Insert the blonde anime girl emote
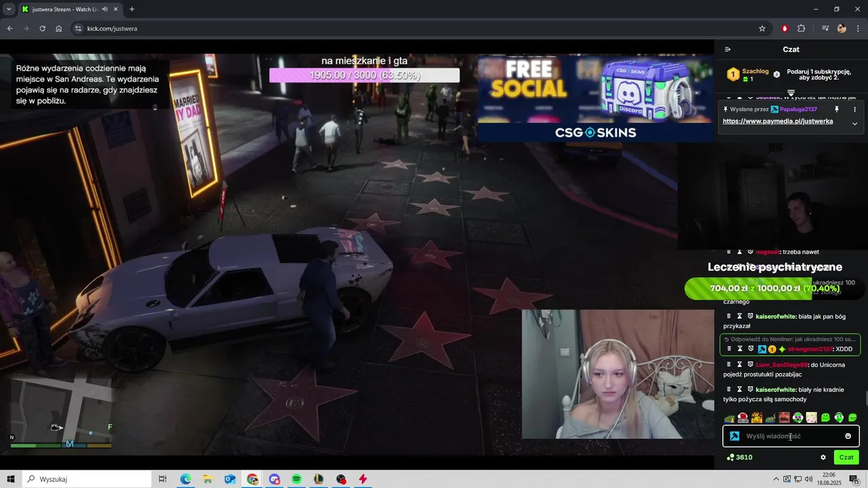Image resolution: width=868 pixels, height=488 pixels. tap(811, 418)
